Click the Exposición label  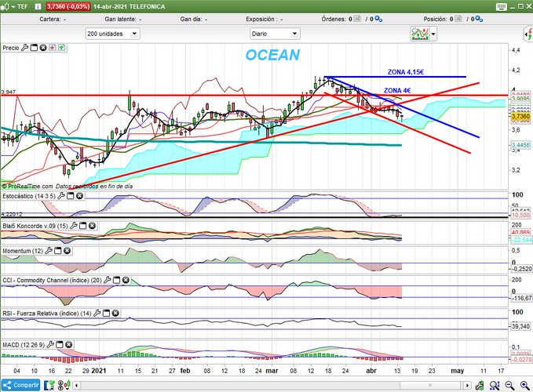click(x=260, y=19)
